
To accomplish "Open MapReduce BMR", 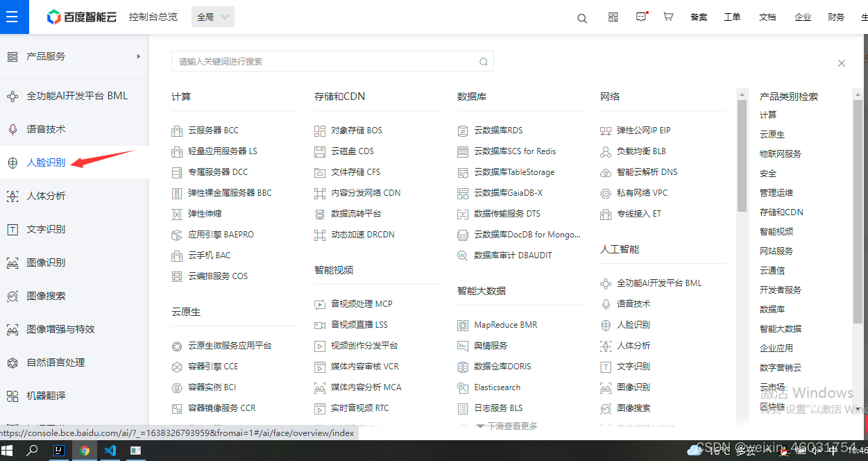I will [505, 325].
